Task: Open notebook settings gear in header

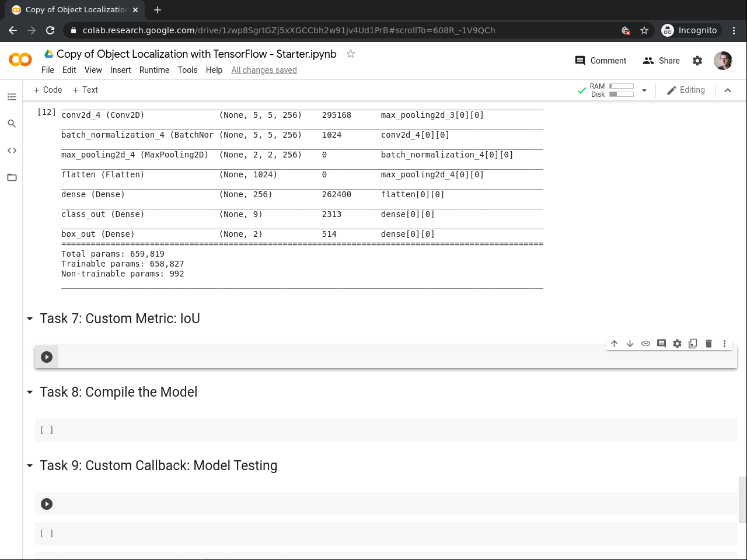Action: click(x=697, y=61)
